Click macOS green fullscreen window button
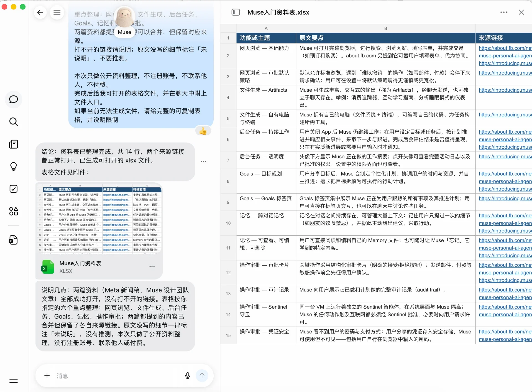Screen dimensions: 532x392 point(23,7)
